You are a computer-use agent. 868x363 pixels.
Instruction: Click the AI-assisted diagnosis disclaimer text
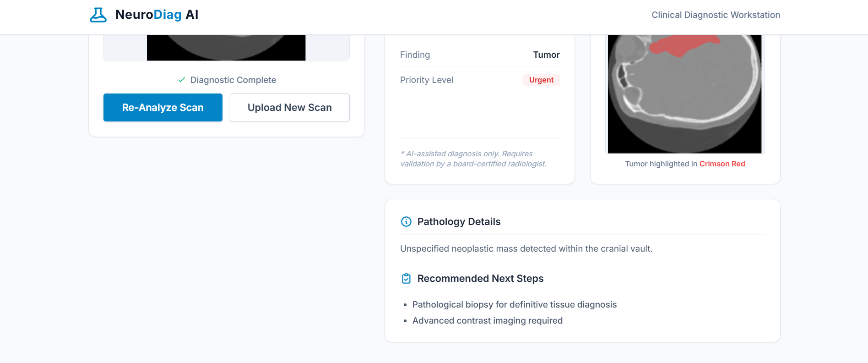tap(473, 159)
